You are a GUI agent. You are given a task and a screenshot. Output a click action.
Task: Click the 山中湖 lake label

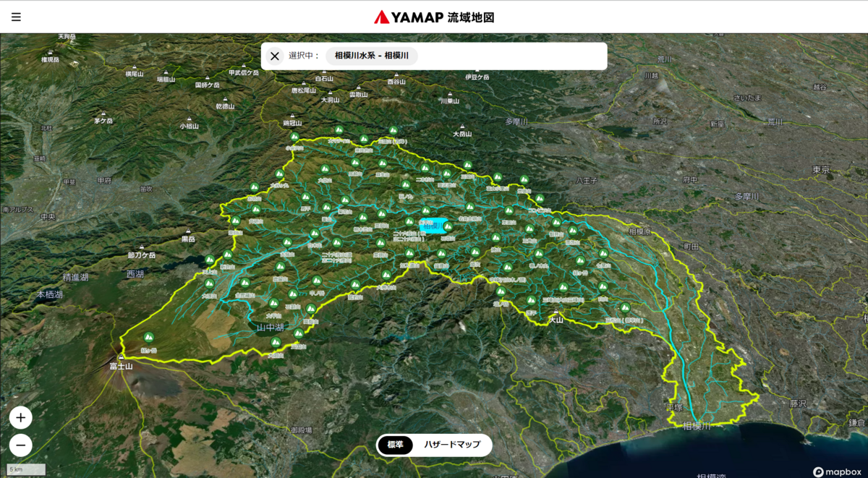[x=271, y=328]
